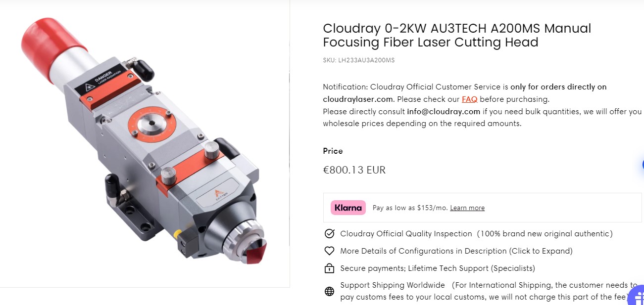Click the pink Klarna logo
Screen dimensions: 644x305
(x=348, y=208)
